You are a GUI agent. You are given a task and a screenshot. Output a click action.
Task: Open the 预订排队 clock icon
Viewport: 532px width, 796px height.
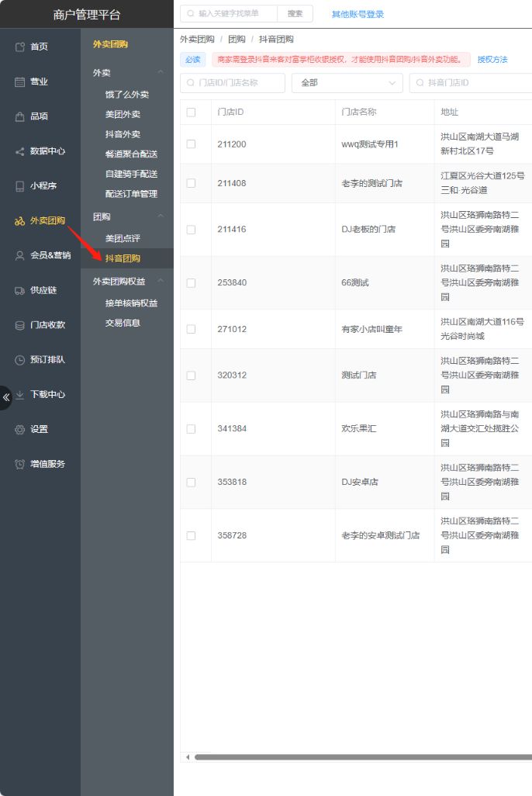tap(20, 360)
